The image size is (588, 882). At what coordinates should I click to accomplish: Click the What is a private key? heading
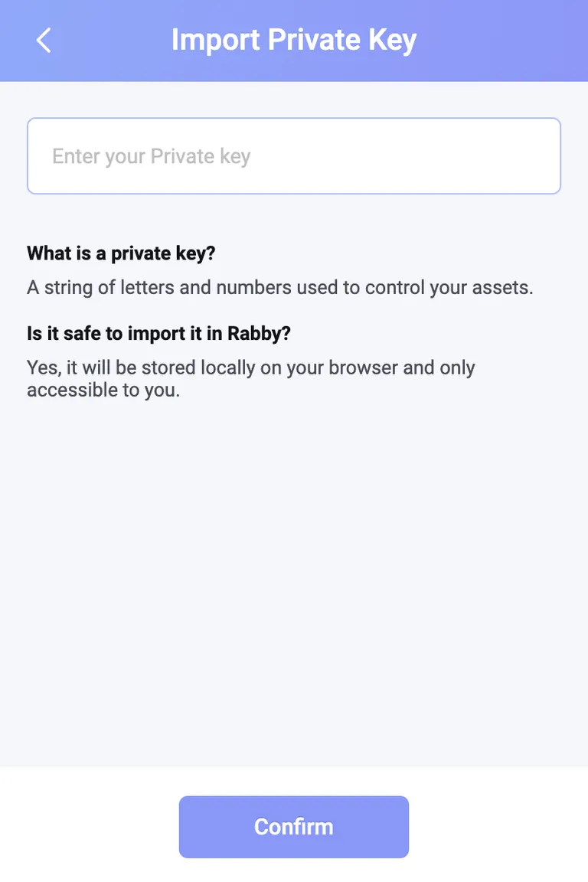pos(121,253)
